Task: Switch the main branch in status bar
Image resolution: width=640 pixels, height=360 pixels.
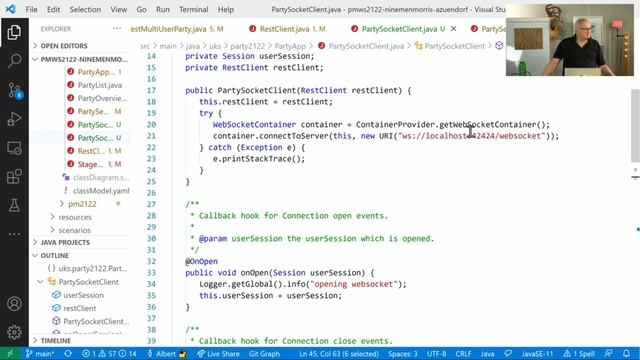Action: click(x=40, y=354)
